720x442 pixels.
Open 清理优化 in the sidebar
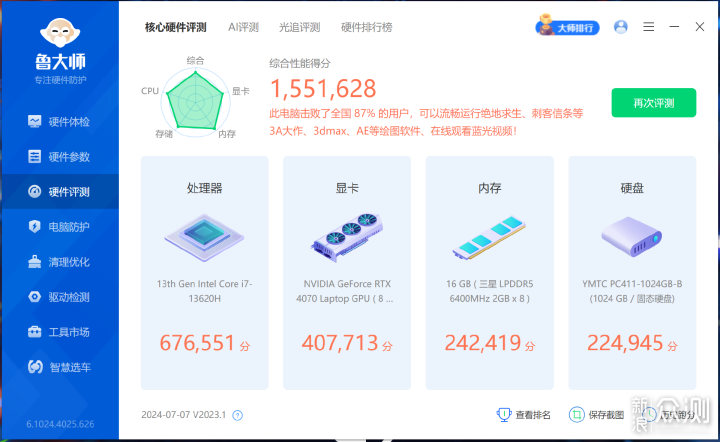[60, 262]
